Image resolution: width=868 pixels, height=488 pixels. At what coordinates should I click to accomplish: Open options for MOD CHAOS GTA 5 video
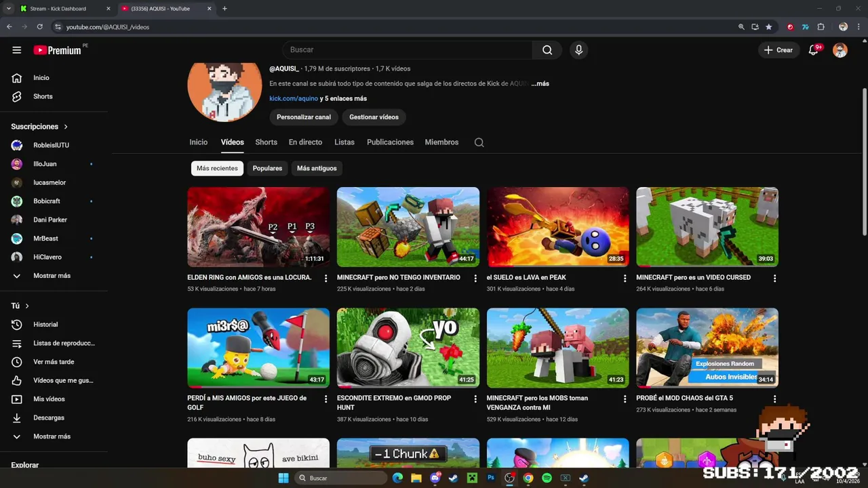[x=774, y=399]
